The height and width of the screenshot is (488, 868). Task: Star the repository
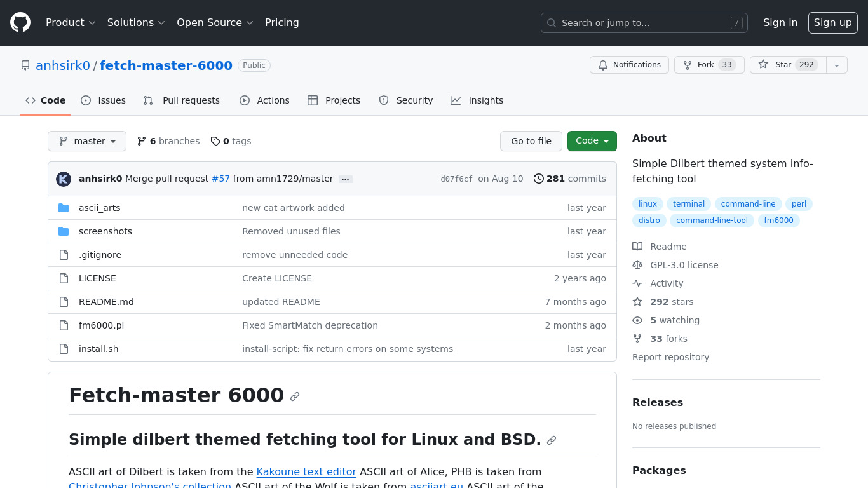788,65
